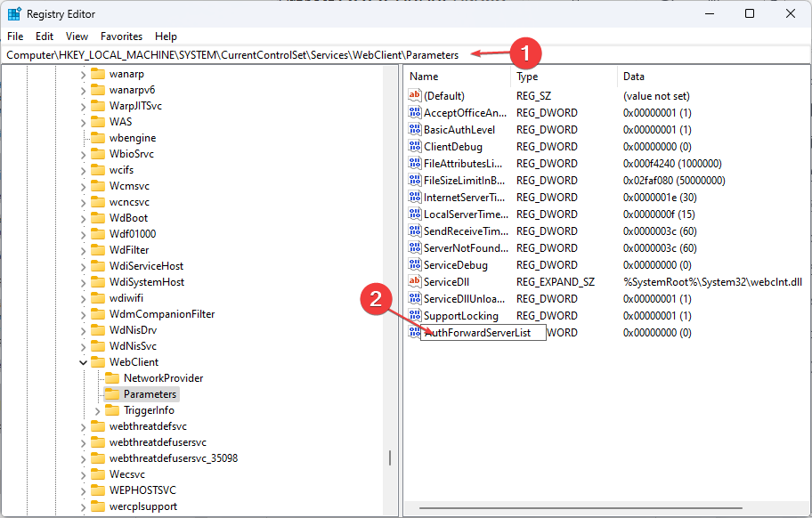Click the ServerNotFound... DWORD icon

(414, 247)
